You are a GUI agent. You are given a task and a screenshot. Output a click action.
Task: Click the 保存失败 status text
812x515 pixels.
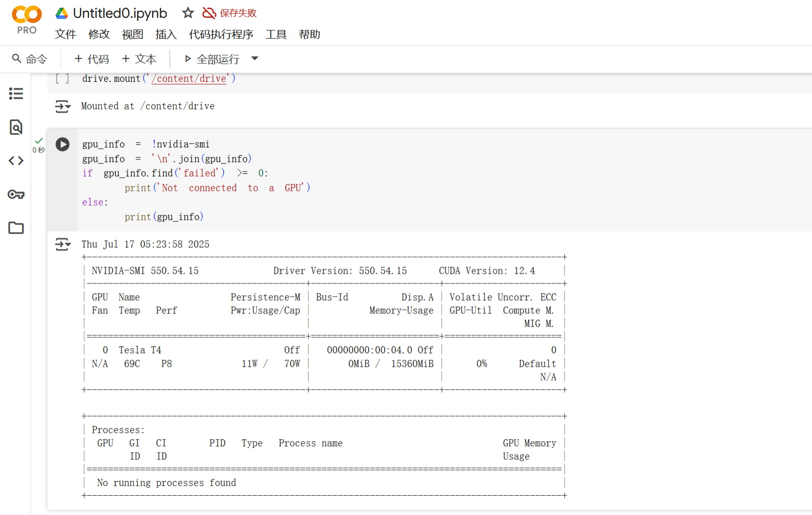(238, 13)
